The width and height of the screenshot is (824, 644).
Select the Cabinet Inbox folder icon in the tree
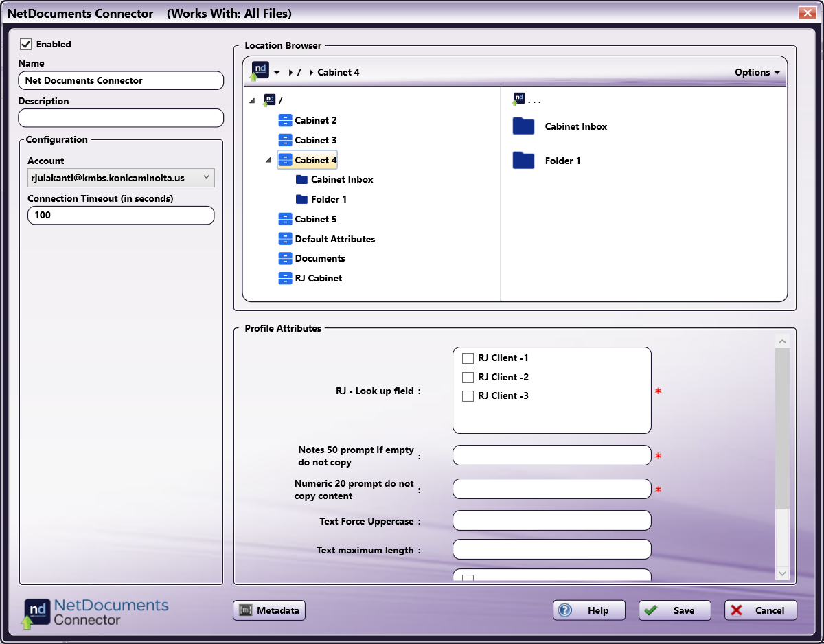[x=301, y=179]
